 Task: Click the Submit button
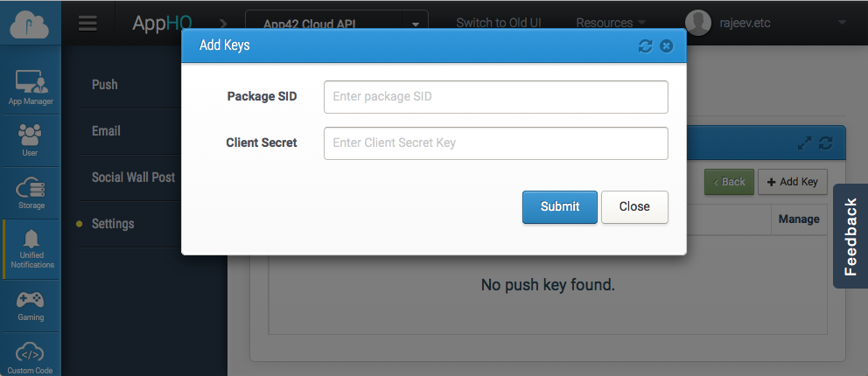tap(559, 207)
